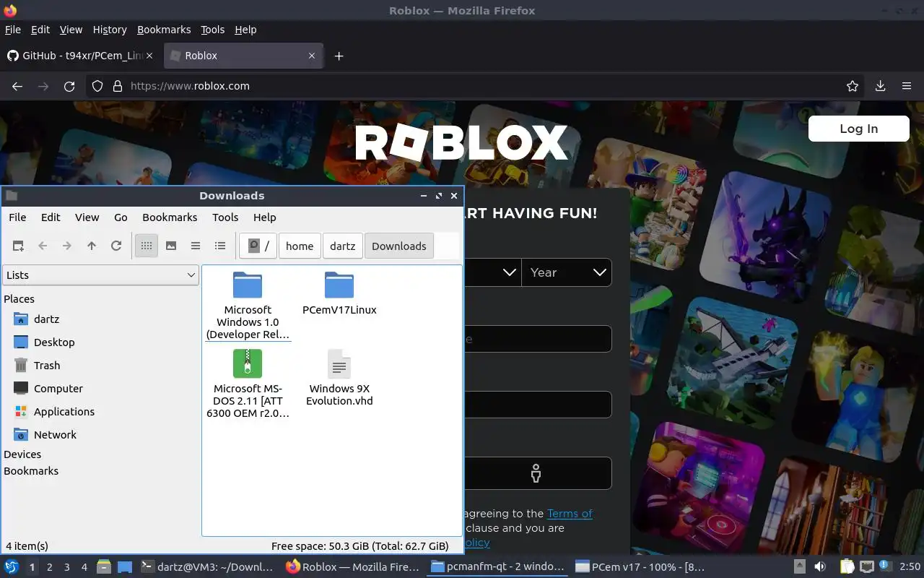
Task: Select the gender figure icon button
Action: (x=536, y=473)
